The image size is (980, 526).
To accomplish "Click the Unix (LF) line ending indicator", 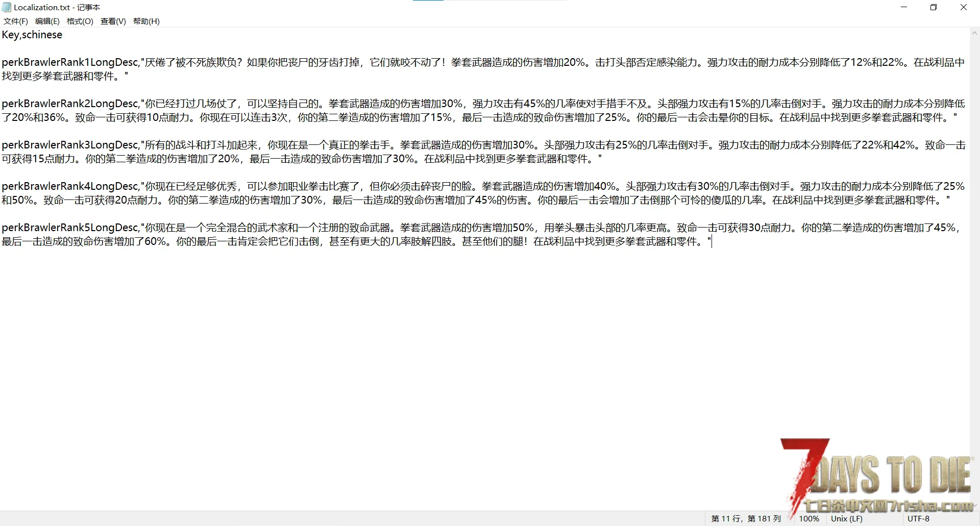I will (x=846, y=518).
